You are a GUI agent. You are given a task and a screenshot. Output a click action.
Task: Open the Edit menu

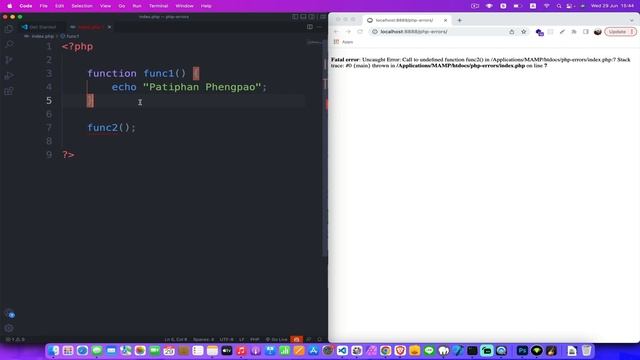(60, 6)
